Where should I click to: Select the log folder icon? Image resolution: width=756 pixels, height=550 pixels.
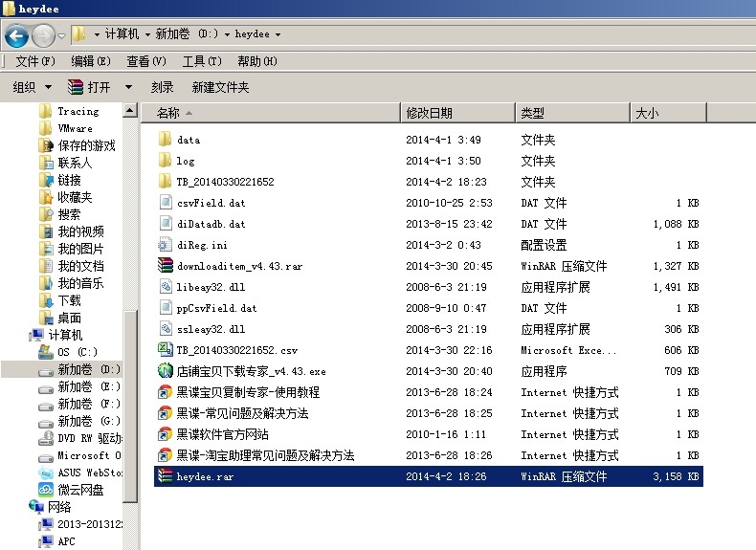(x=165, y=161)
